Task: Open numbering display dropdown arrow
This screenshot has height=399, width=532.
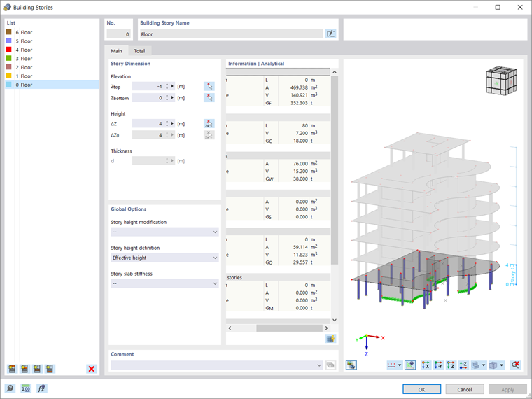Action: pos(400,365)
